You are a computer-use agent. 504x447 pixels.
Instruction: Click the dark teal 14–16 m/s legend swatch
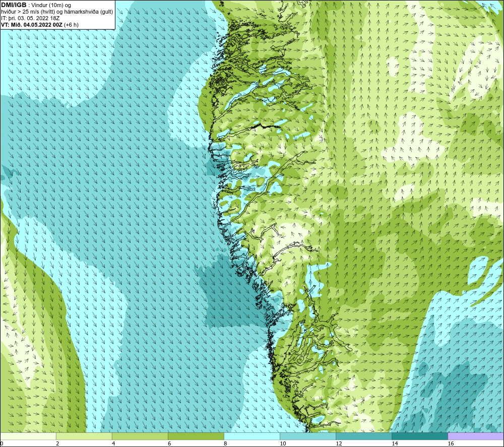pyautogui.click(x=420, y=436)
